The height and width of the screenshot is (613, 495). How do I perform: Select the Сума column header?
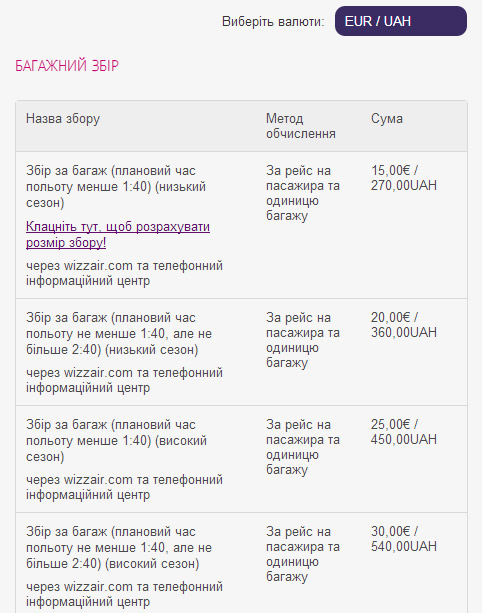click(387, 118)
